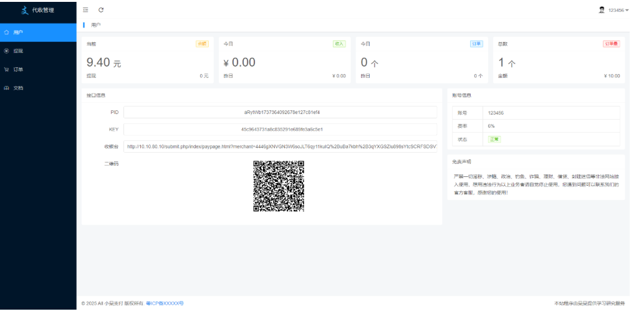Click the green 正常 status tag
The height and width of the screenshot is (314, 644).
(494, 139)
